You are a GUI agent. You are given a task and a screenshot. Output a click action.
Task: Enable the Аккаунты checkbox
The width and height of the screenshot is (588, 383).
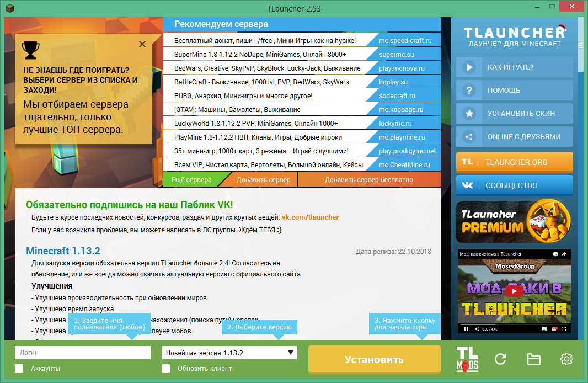[x=19, y=368]
